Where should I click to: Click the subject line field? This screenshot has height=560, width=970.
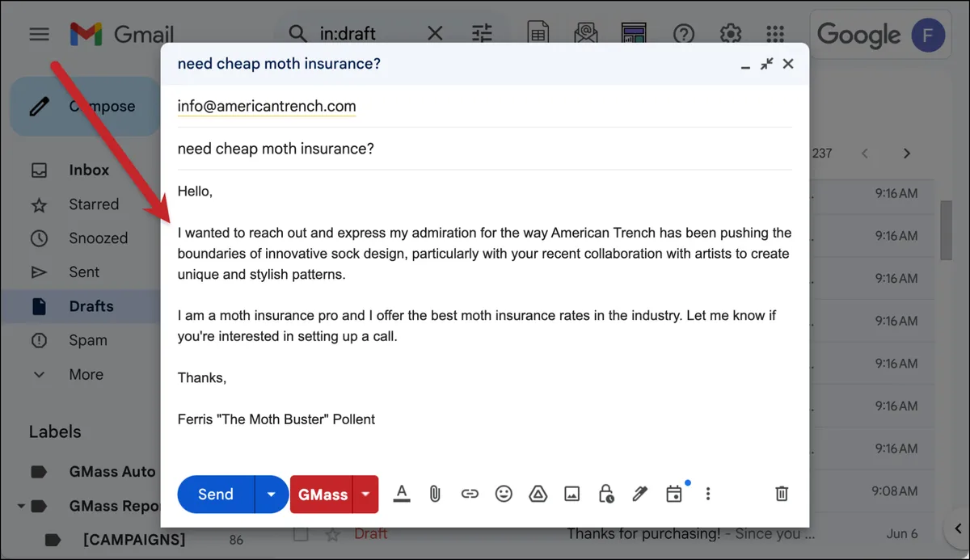484,149
